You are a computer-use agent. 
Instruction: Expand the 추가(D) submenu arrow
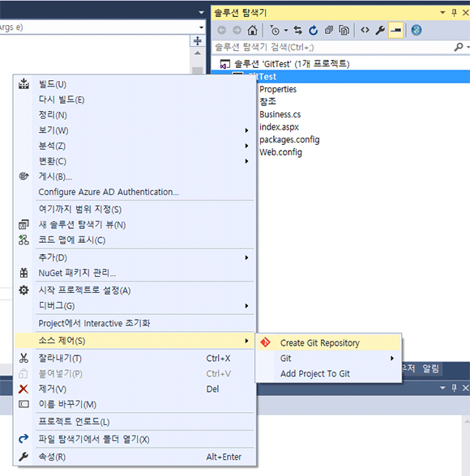click(246, 257)
